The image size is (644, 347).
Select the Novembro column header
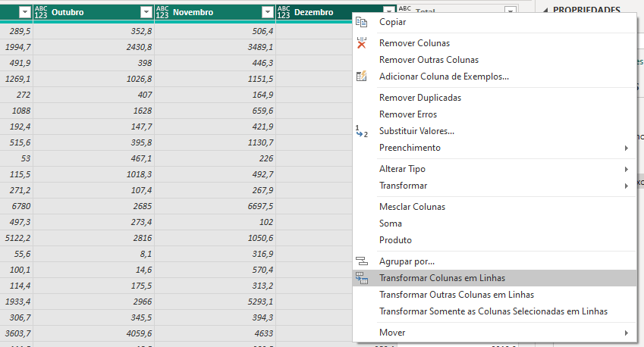[215, 12]
